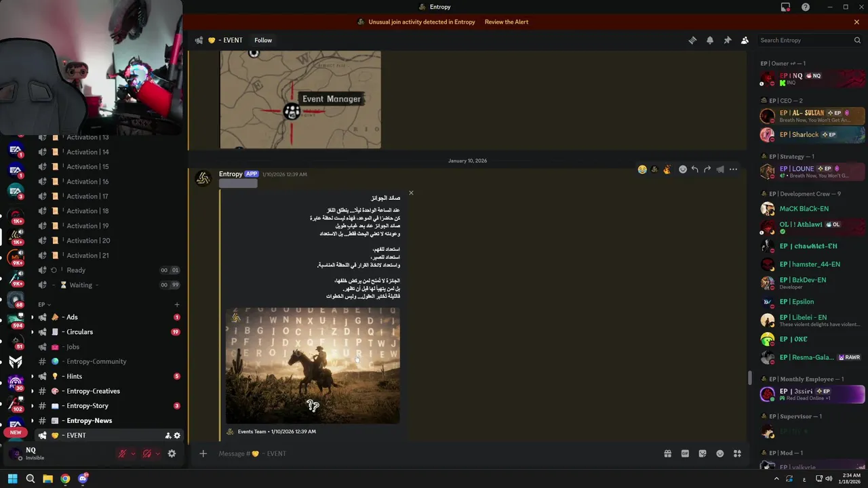Click the plus attach button
This screenshot has height=488, width=868.
click(x=203, y=453)
